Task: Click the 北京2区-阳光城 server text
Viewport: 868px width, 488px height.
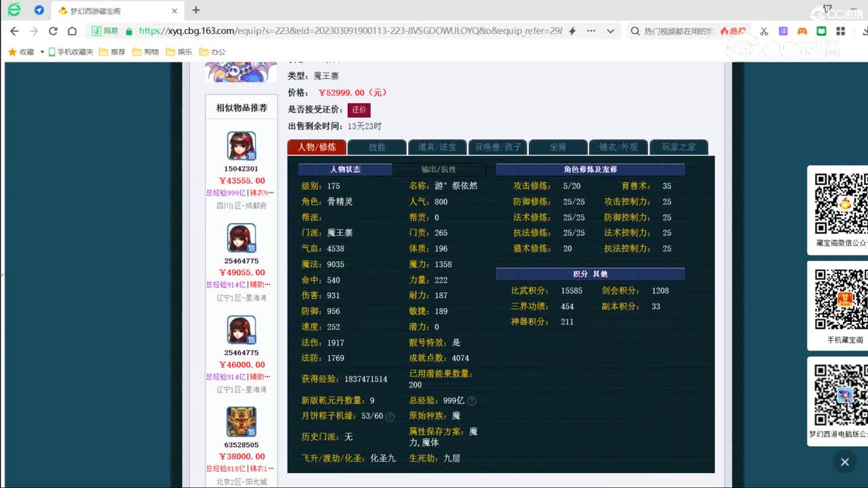Action: click(x=241, y=482)
